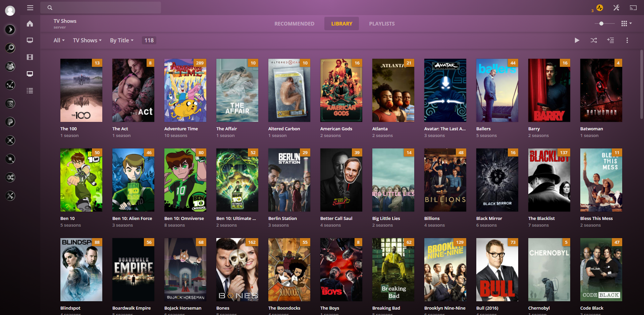Click the Better Call Saul title link
The width and height of the screenshot is (644, 315).
(336, 218)
